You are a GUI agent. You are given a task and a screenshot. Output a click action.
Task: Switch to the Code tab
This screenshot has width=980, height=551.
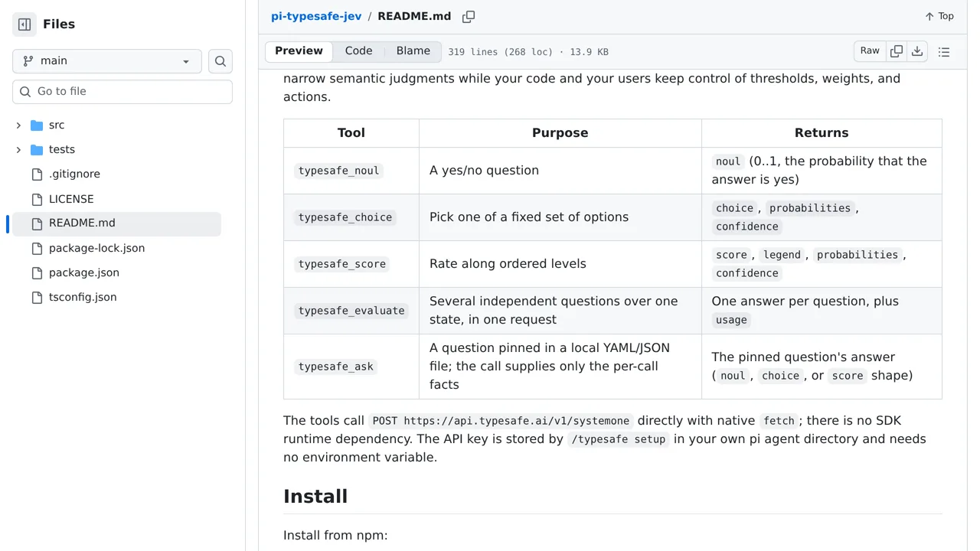click(x=358, y=51)
